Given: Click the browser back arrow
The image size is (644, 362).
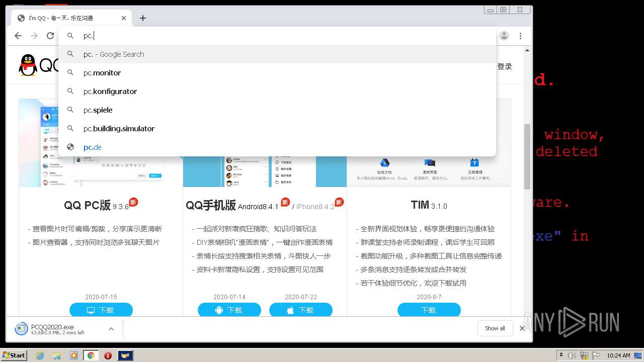Looking at the screenshot, I should click(x=18, y=36).
